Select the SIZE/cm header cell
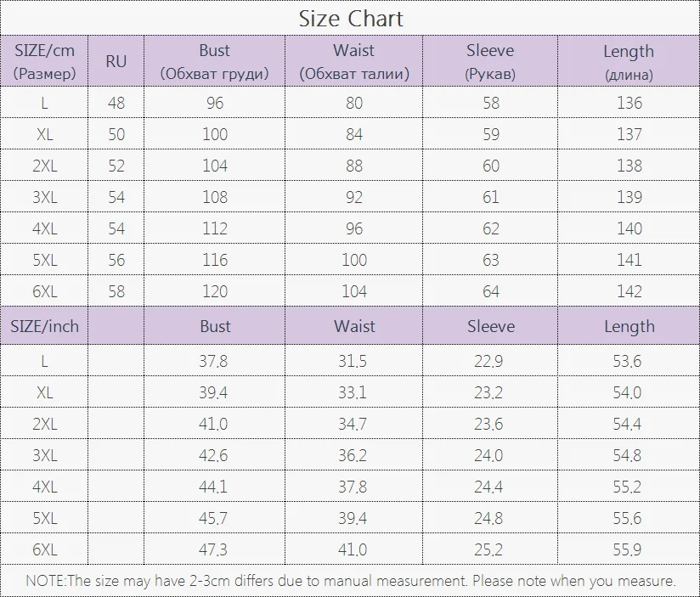This screenshot has width=700, height=597. tap(44, 61)
